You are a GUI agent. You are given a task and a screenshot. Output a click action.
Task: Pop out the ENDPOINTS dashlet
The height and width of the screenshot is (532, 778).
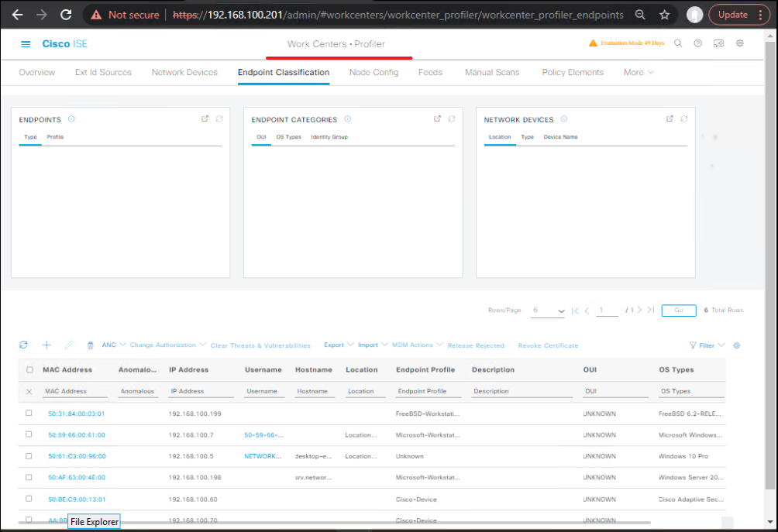205,119
